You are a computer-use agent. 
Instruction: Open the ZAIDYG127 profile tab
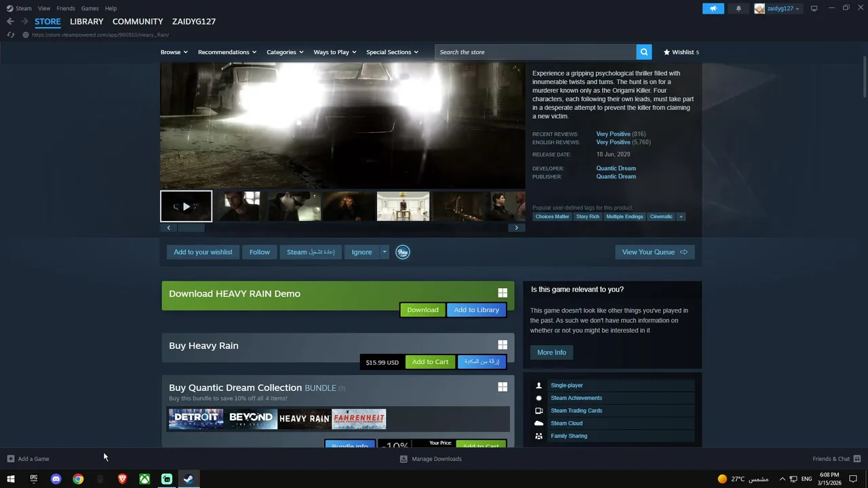[x=194, y=22]
